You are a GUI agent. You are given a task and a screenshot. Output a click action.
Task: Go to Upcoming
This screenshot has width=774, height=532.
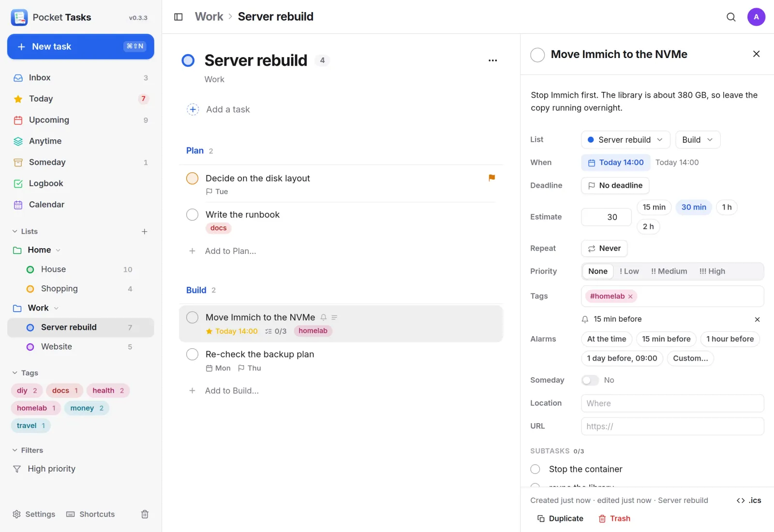pos(81,120)
